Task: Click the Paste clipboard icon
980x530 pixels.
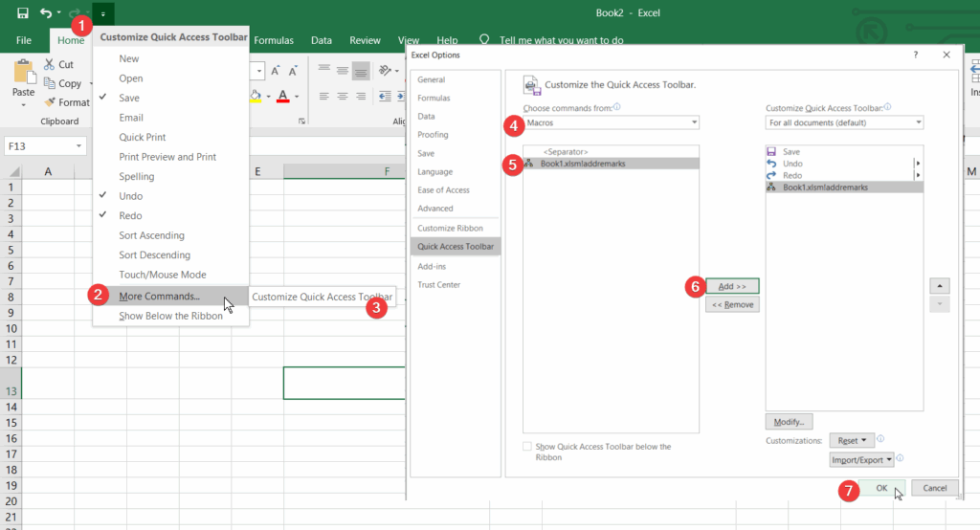Action: click(24, 73)
